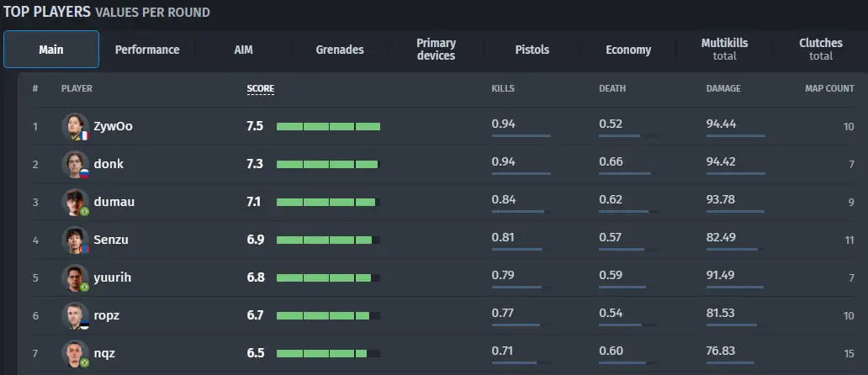
Task: Click ZywOo's damage value 94.44
Action: (722, 124)
